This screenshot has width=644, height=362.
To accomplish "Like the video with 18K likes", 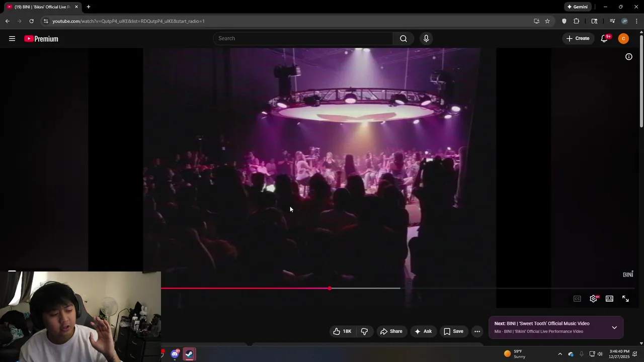I will 342,331.
